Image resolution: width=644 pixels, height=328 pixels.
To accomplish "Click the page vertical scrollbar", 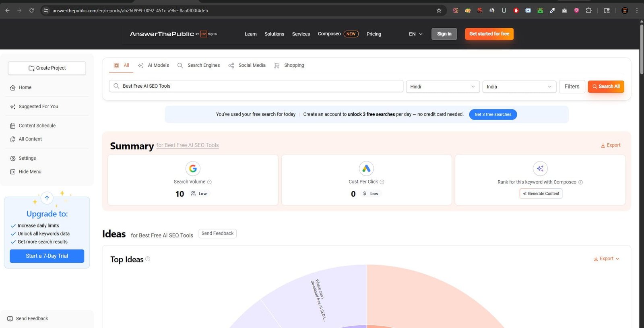I will (642, 50).
